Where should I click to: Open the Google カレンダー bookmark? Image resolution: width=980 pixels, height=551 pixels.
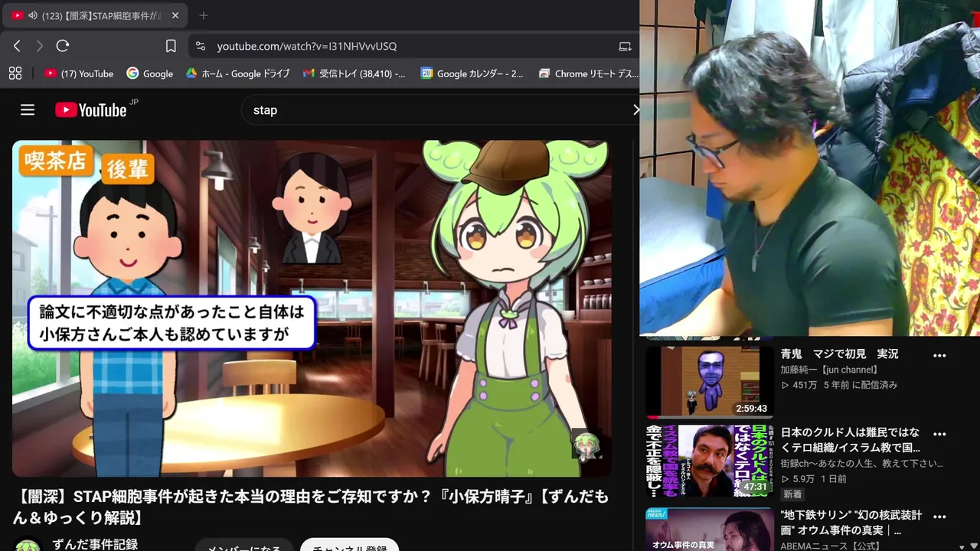(x=472, y=73)
